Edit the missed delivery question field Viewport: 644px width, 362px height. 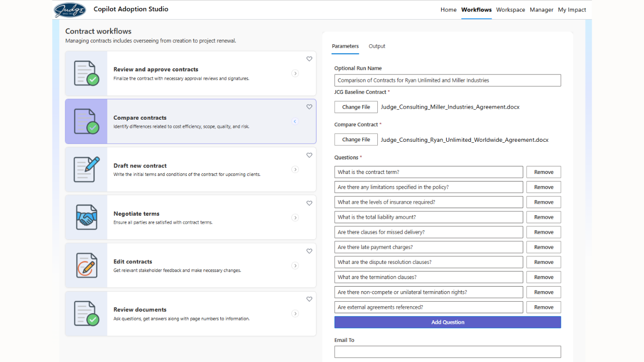point(429,232)
